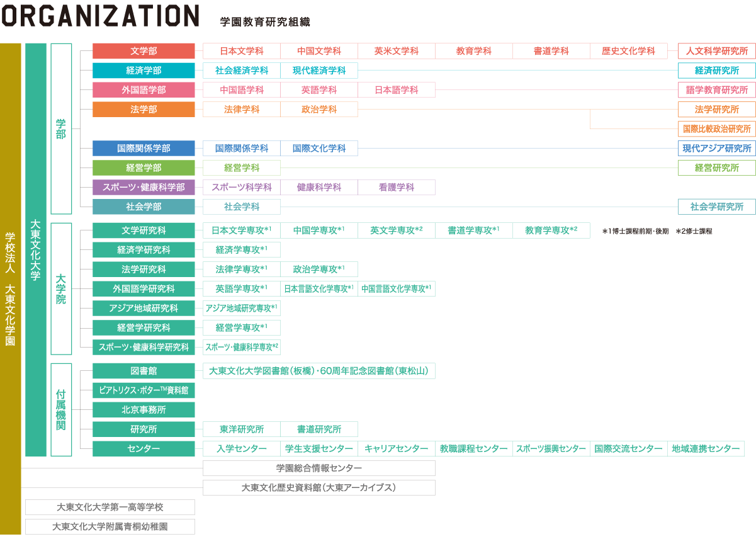Viewport: 756px width, 539px height.
Task: Select the アジア地域研究科 box
Action: click(144, 309)
